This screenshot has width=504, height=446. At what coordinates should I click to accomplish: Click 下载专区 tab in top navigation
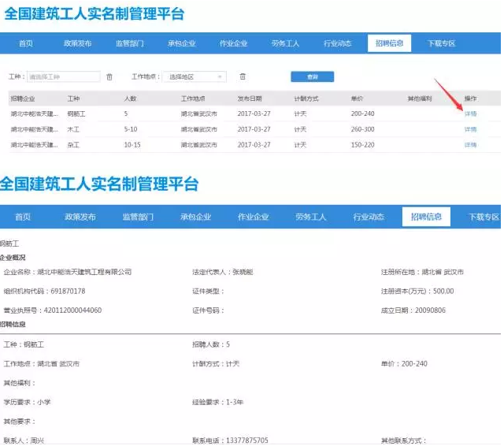coord(441,43)
